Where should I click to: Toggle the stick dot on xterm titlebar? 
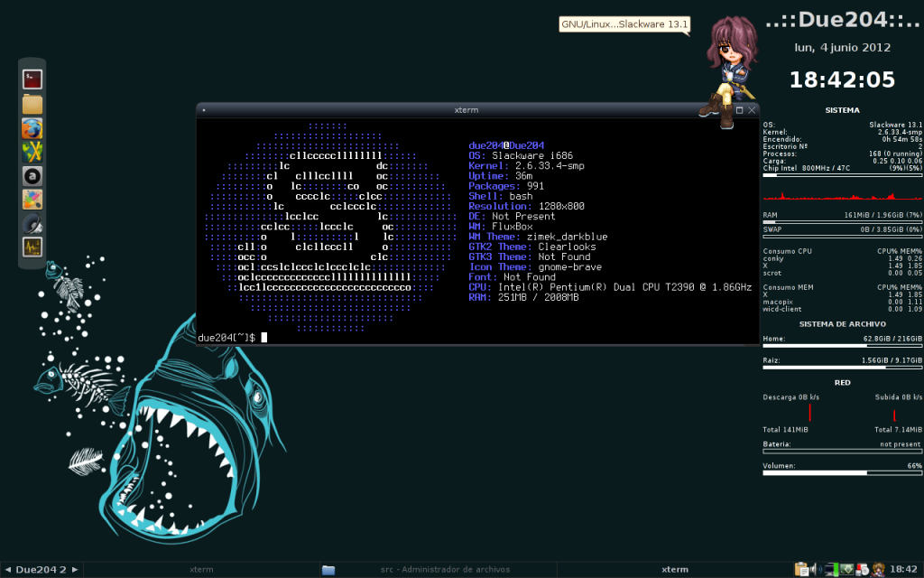click(204, 110)
